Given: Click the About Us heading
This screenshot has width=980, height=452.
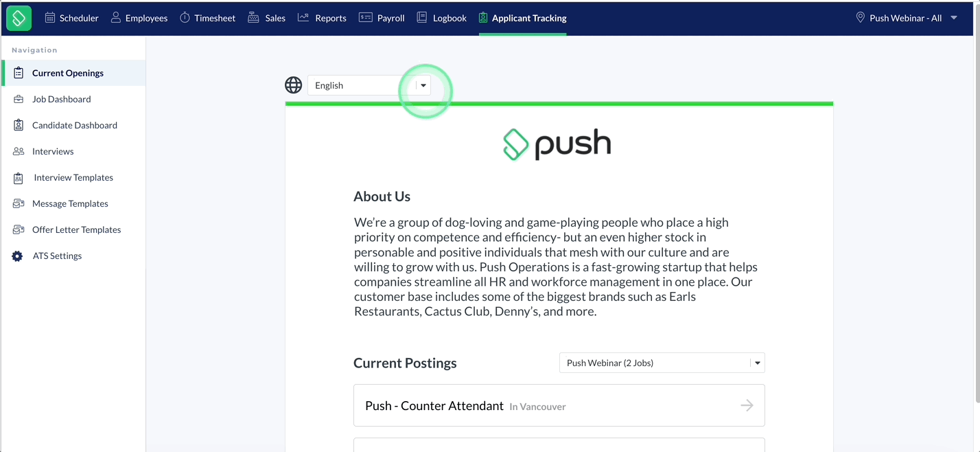Looking at the screenshot, I should pos(382,196).
